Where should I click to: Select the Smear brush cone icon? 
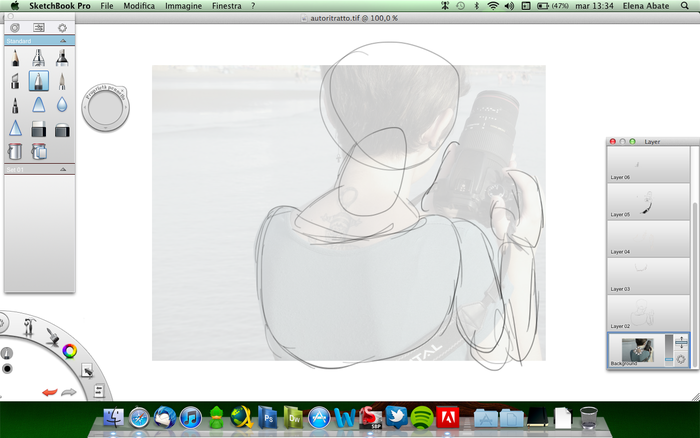coord(39,105)
